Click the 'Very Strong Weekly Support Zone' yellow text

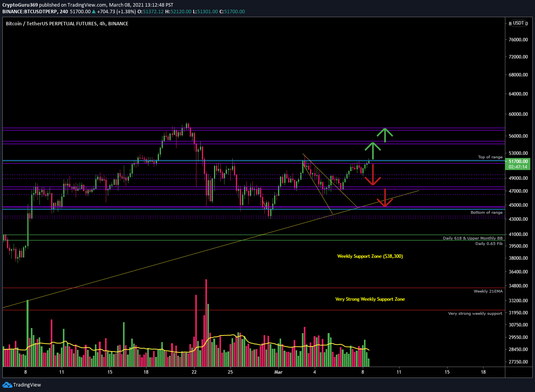pos(370,299)
